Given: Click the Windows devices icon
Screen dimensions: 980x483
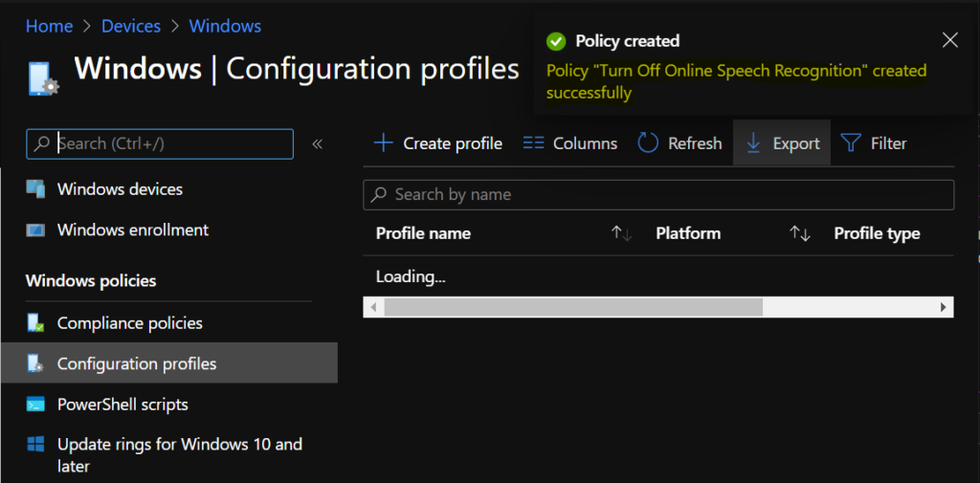Looking at the screenshot, I should tap(35, 189).
